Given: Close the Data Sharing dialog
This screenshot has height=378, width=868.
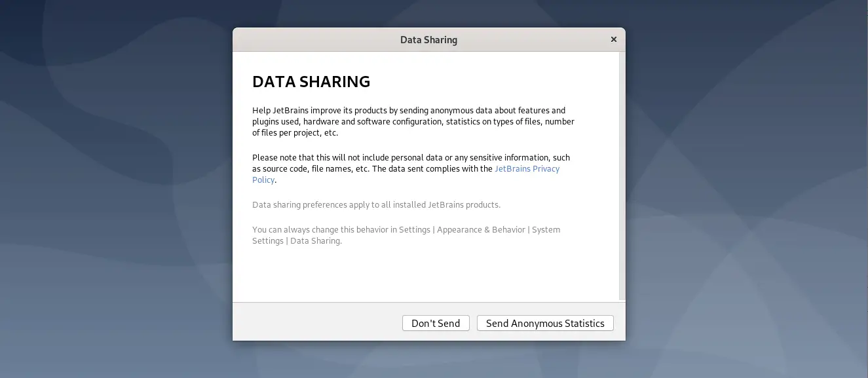Looking at the screenshot, I should pos(614,39).
